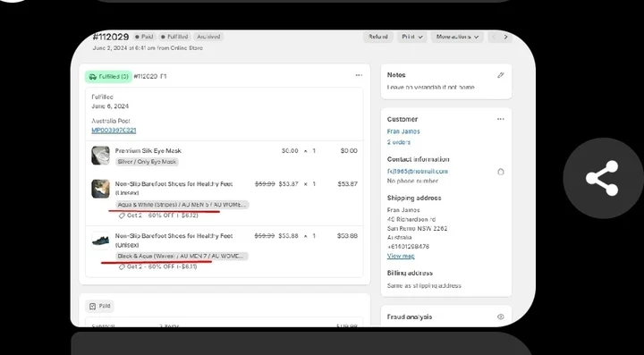Image resolution: width=644 pixels, height=355 pixels.
Task: Go to the previous order with the arrow
Action: pyautogui.click(x=494, y=37)
